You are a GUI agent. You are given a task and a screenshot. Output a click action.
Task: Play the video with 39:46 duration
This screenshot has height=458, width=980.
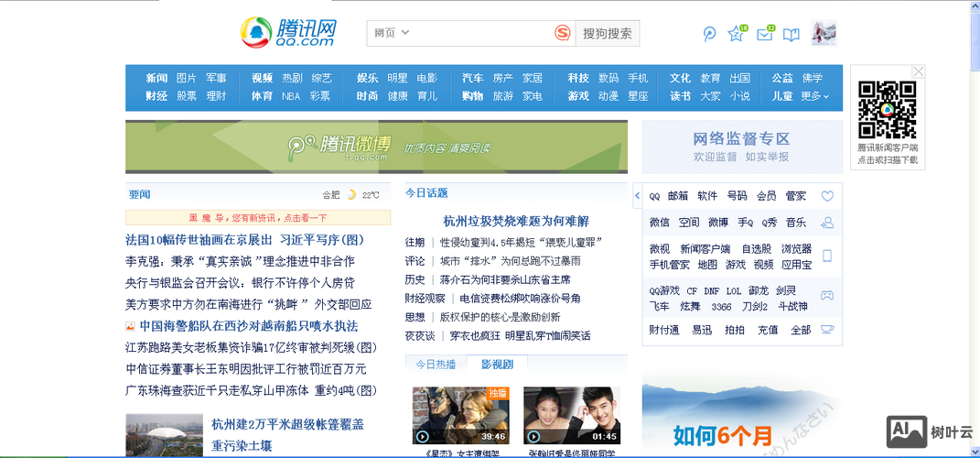click(460, 416)
